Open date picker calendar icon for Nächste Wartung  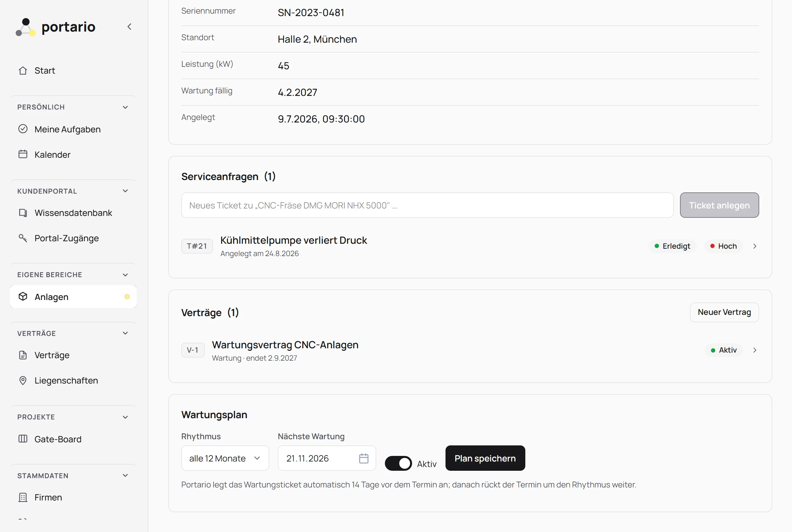tap(364, 458)
